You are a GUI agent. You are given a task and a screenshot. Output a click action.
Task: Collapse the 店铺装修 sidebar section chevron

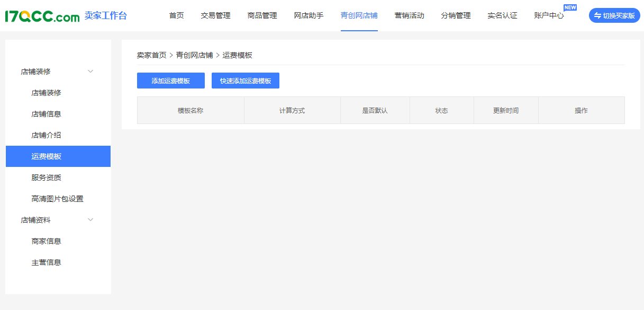[x=90, y=72]
